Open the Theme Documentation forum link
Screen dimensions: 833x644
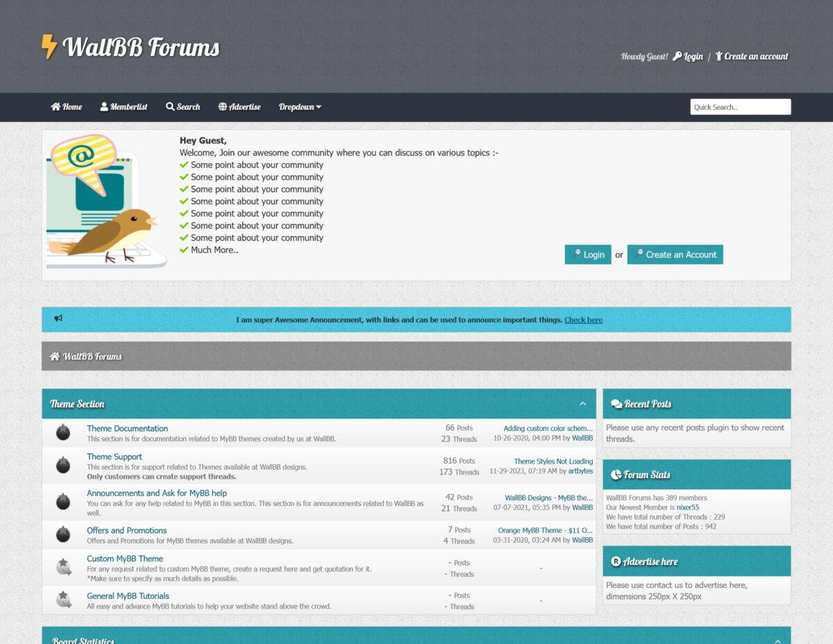(127, 428)
